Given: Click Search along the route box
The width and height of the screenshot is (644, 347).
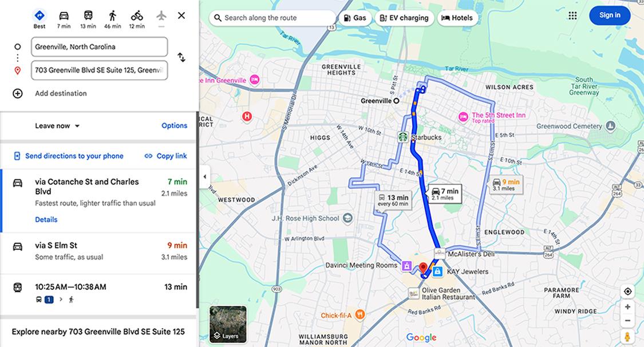Looking at the screenshot, I should pos(272,18).
